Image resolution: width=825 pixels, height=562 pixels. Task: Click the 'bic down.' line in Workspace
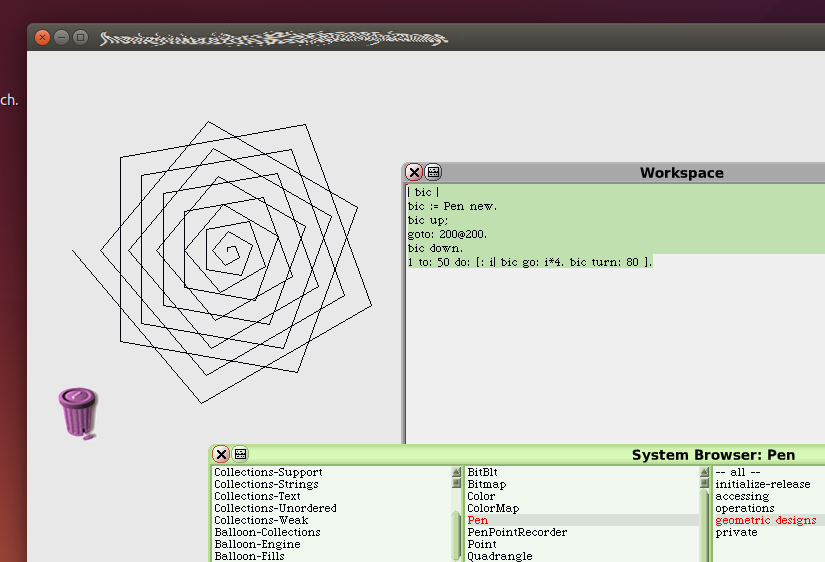[435, 247]
